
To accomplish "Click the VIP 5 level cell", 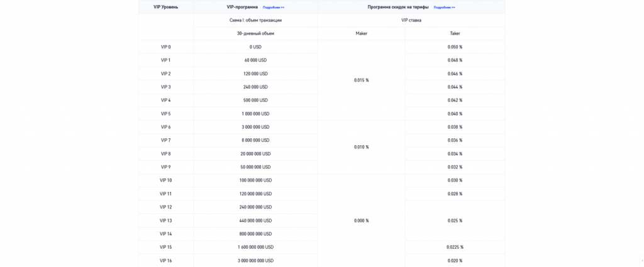I will pos(165,114).
